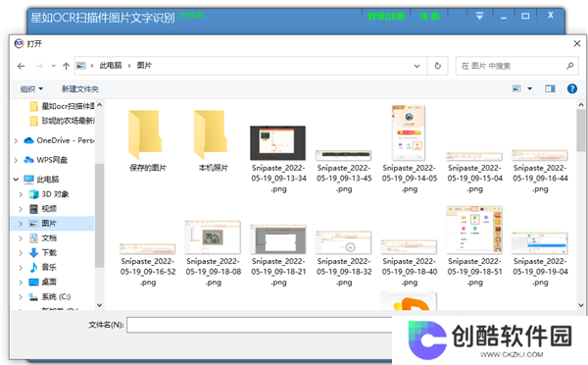Select 下载 in sidebar
Screen dimensions: 588x365
point(43,253)
